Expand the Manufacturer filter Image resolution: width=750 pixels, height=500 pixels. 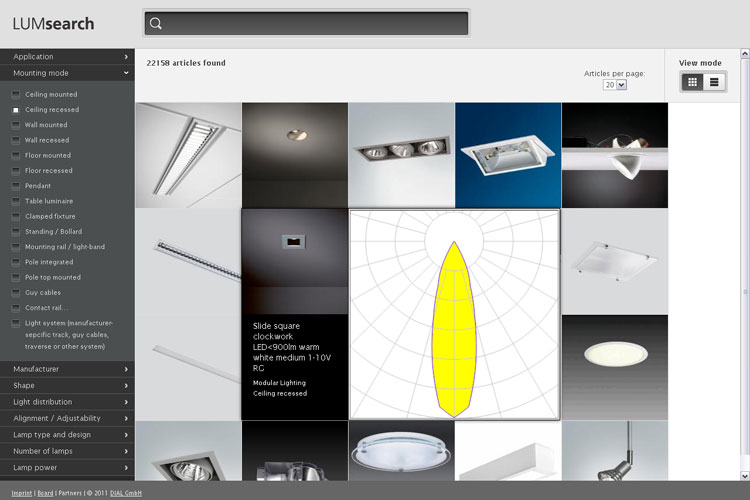point(67,369)
